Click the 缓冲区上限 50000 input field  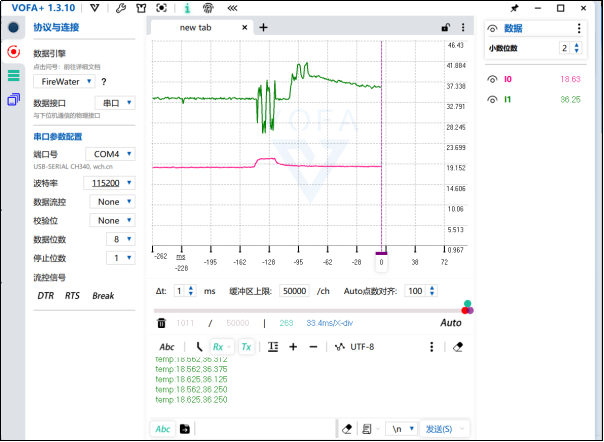click(x=294, y=291)
